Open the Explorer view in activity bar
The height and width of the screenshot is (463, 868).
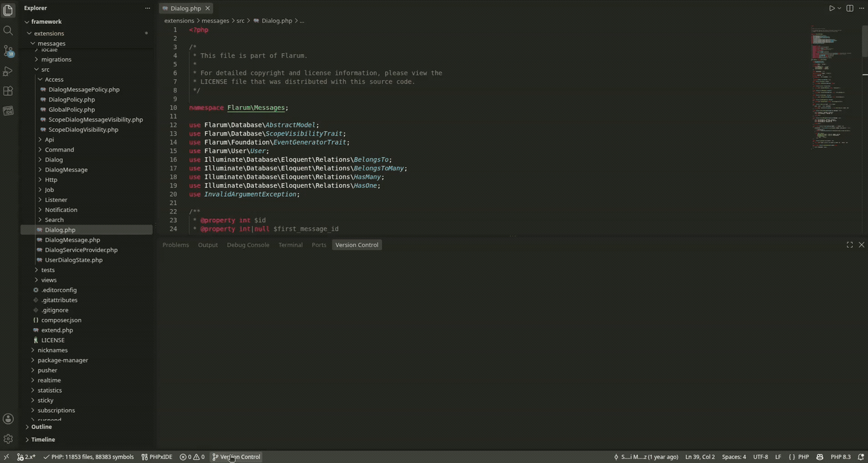[x=8, y=11]
